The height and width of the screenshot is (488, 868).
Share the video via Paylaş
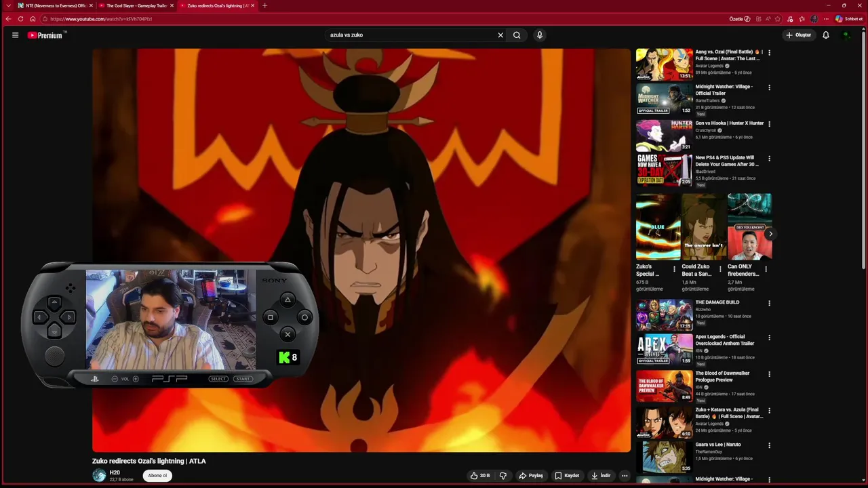531,476
